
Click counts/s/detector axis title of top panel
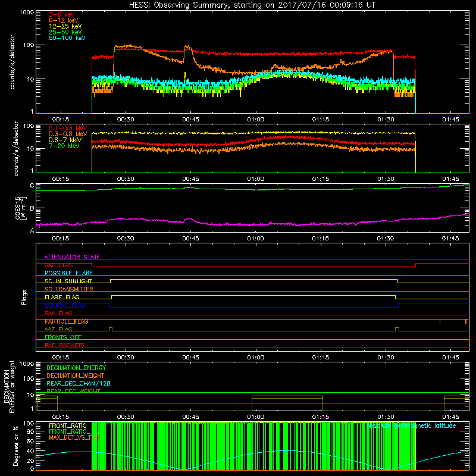pos(12,62)
